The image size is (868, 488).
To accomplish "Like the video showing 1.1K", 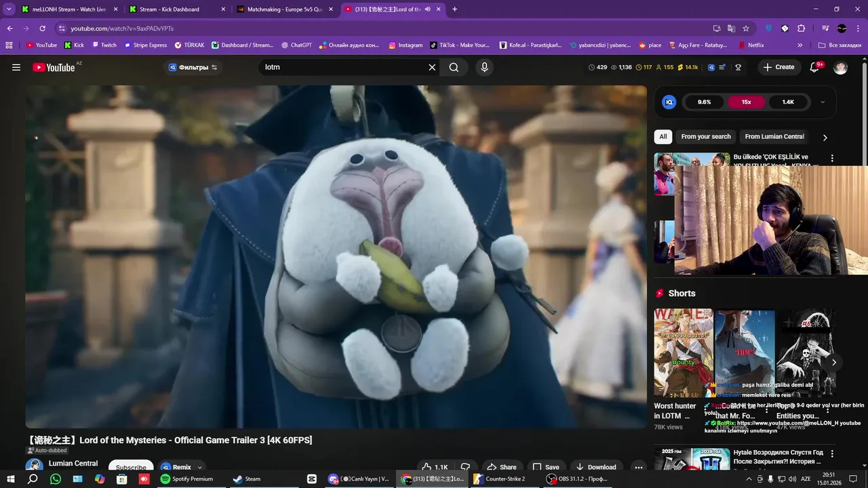I will pyautogui.click(x=435, y=467).
